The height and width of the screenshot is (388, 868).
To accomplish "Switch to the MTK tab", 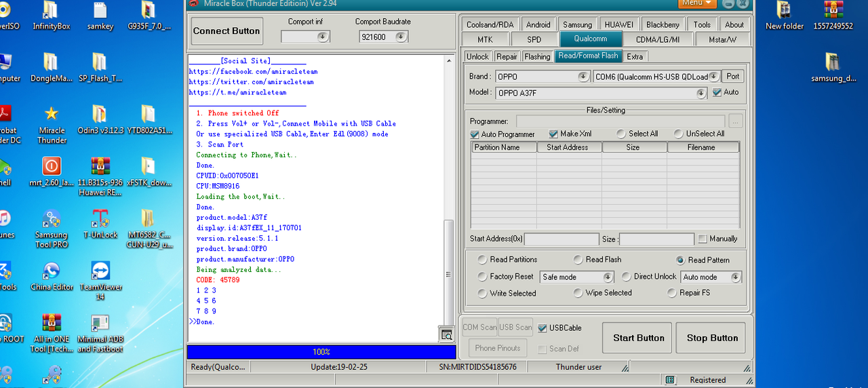I will 485,39.
